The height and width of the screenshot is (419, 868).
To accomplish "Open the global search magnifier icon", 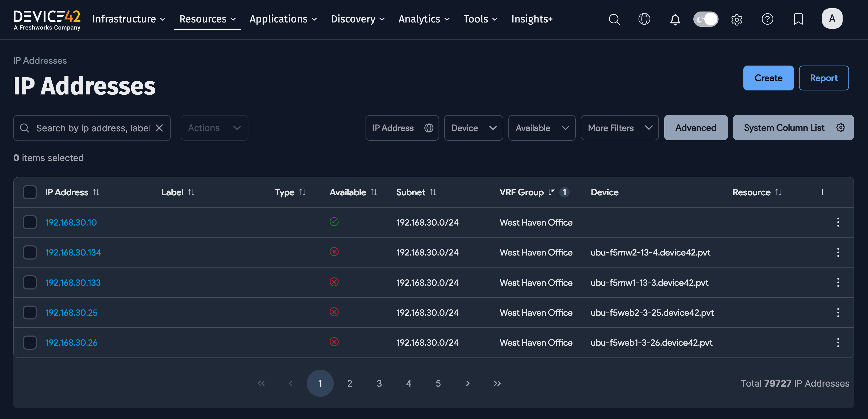I will tap(614, 19).
